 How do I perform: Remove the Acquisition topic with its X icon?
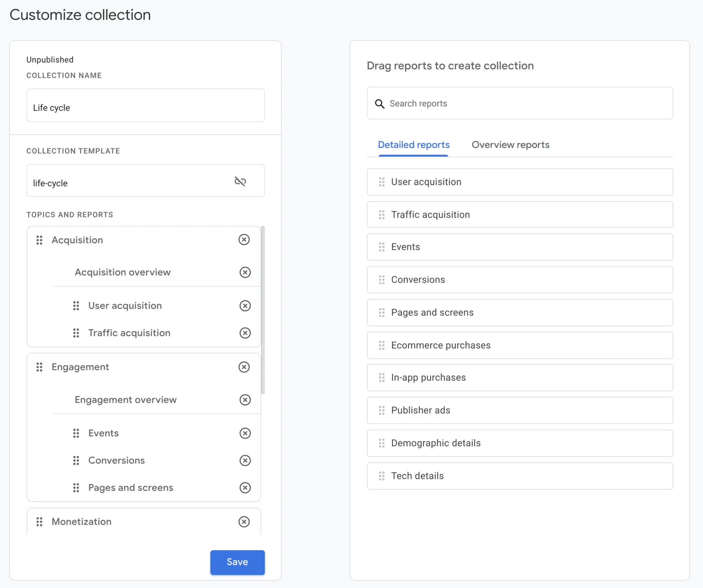(244, 240)
